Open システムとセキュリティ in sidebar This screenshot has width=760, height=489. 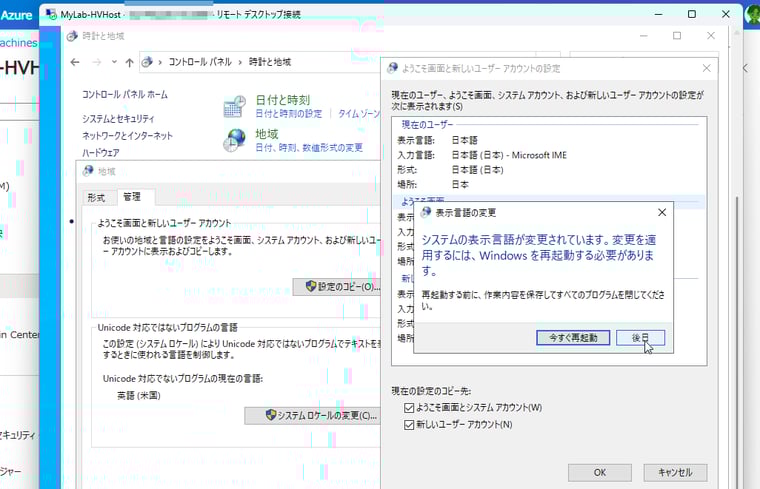click(x=118, y=119)
